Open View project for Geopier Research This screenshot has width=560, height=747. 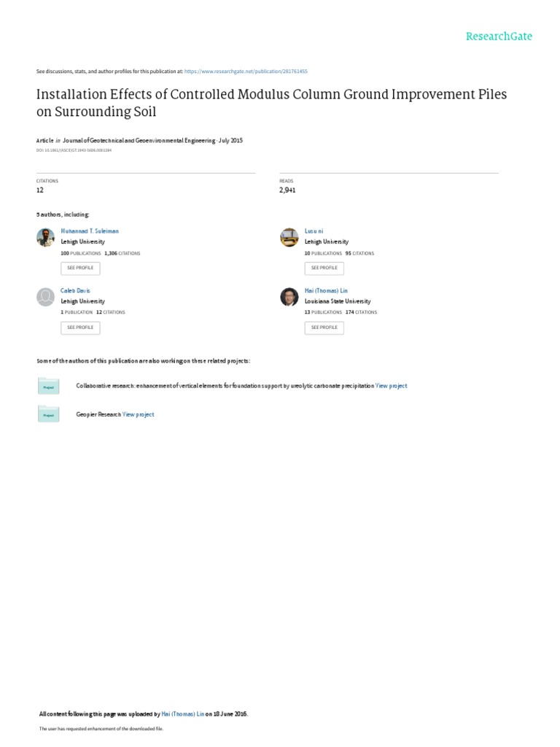(x=139, y=414)
